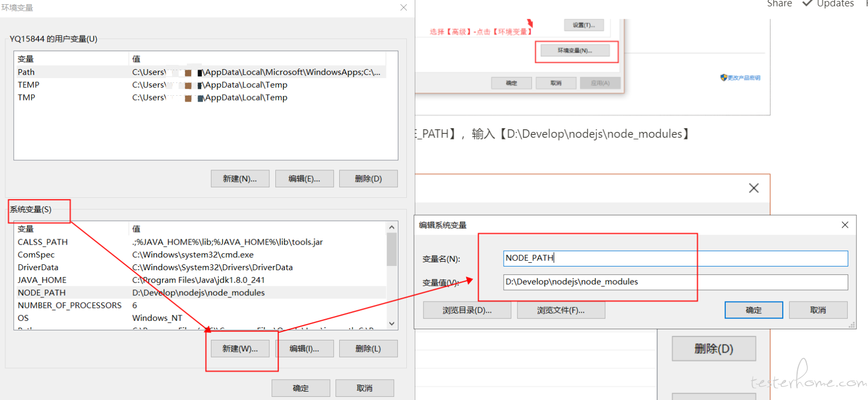
Task: Focus the 变量值 input field
Action: tap(675, 282)
